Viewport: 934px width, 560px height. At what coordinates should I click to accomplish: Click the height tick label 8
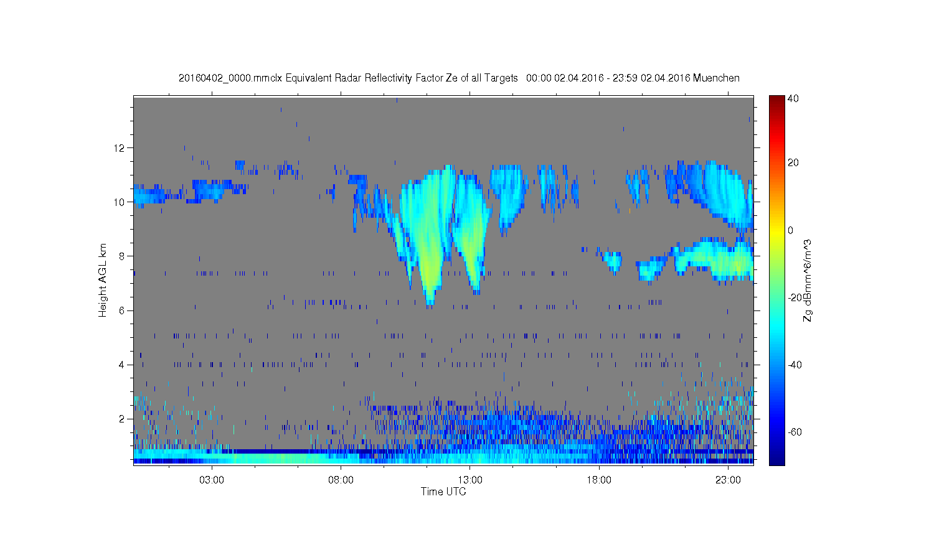(x=123, y=256)
